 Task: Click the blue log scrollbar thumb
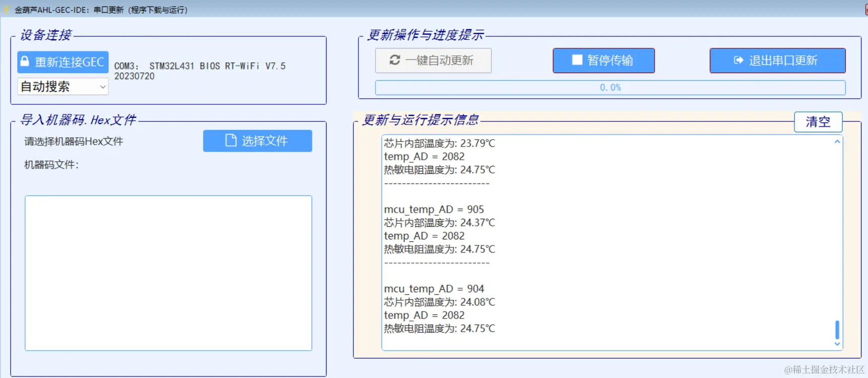(837, 330)
